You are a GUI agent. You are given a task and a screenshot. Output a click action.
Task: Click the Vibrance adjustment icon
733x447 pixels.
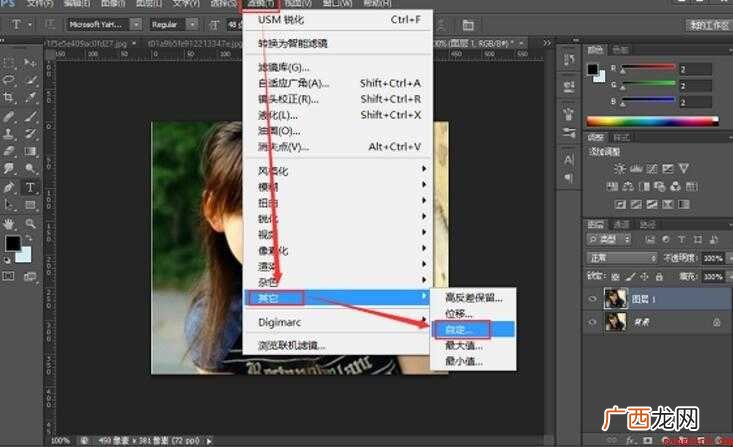(x=683, y=169)
